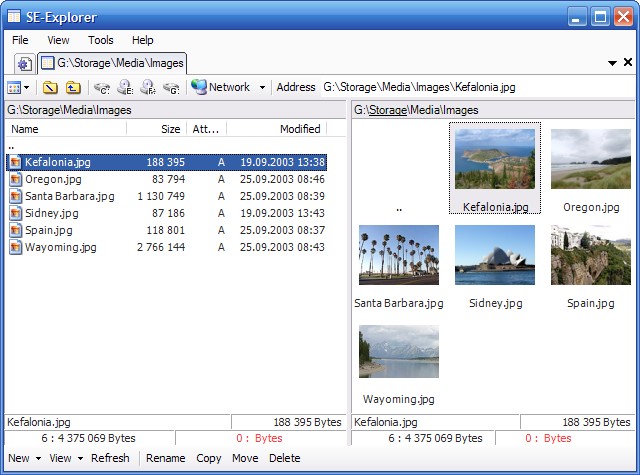
Task: Click the Wayoming.jpg thumbnail
Action: pyautogui.click(x=399, y=351)
